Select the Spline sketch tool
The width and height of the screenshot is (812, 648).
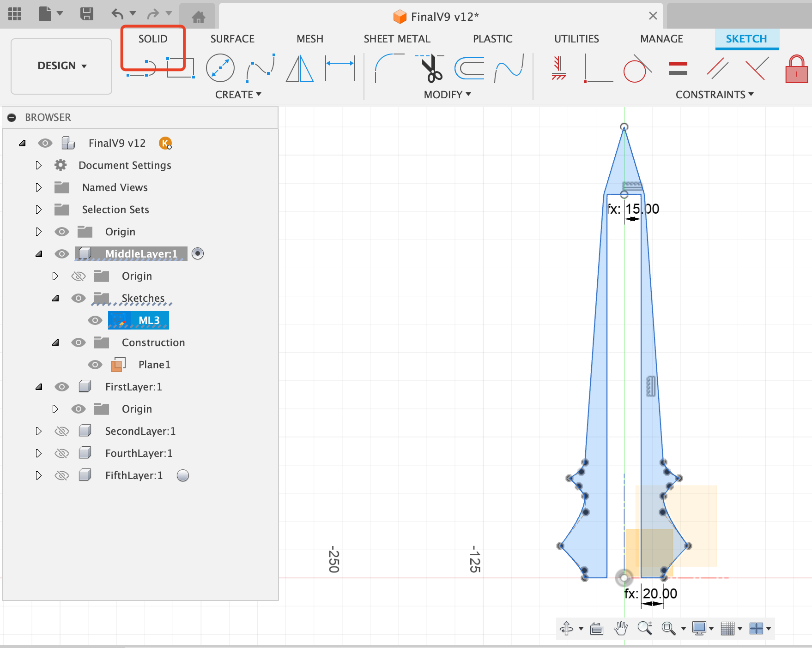tap(261, 68)
